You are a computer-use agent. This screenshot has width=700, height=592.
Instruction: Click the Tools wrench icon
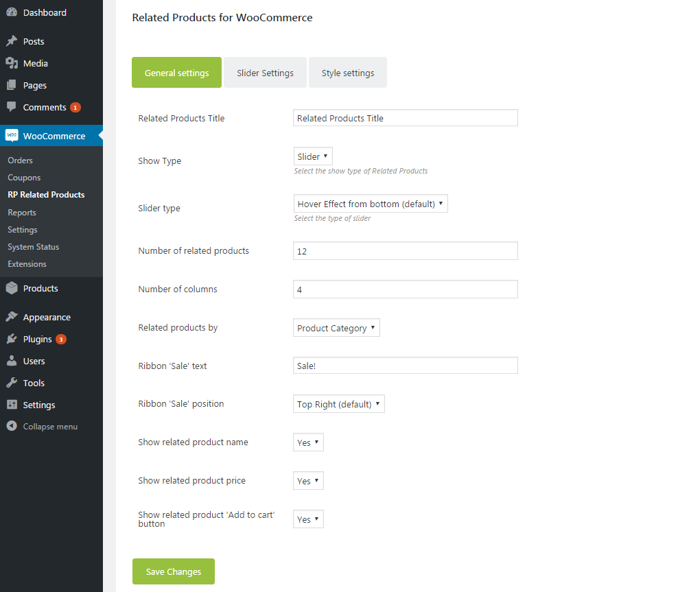pyautogui.click(x=12, y=383)
